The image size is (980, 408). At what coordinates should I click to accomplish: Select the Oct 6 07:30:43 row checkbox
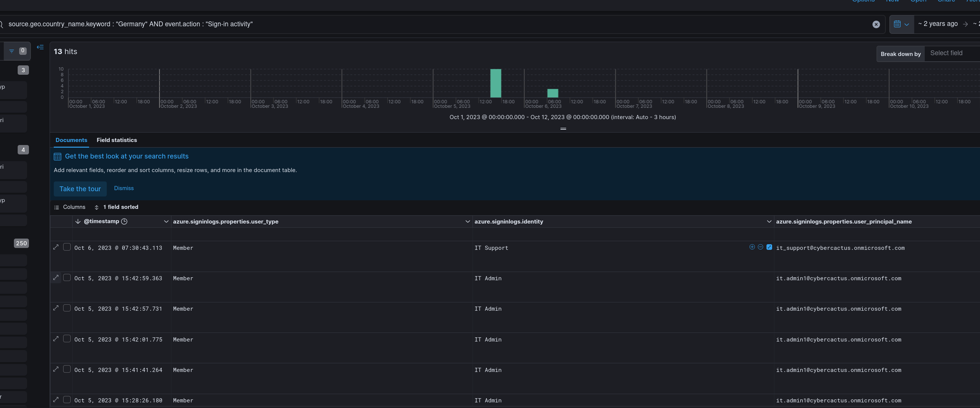[x=67, y=247]
